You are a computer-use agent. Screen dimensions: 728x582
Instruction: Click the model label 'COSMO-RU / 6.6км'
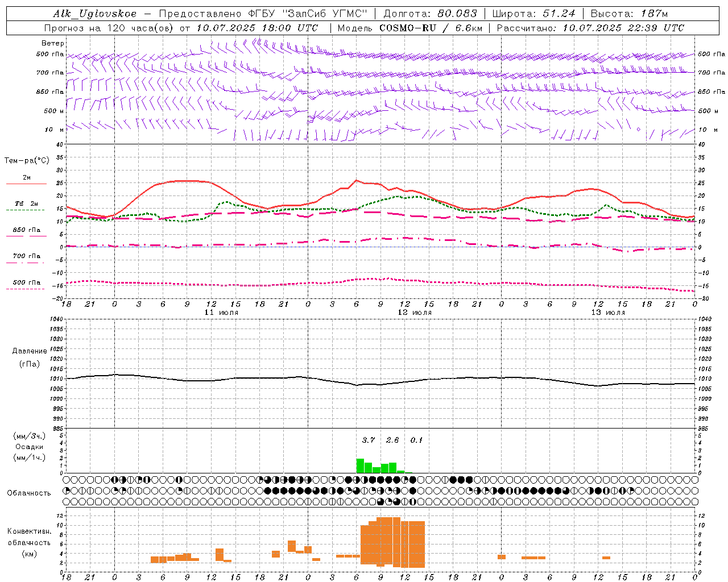431,28
